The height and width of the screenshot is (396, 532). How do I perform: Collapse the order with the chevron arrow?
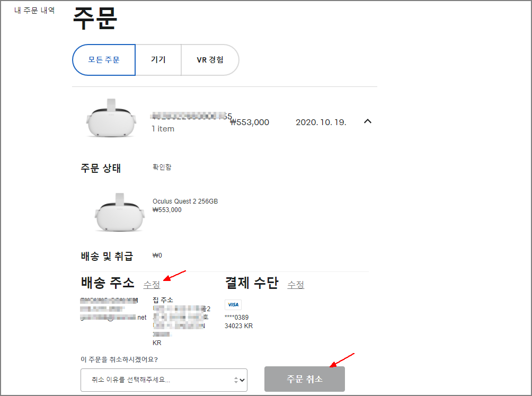pyautogui.click(x=367, y=121)
